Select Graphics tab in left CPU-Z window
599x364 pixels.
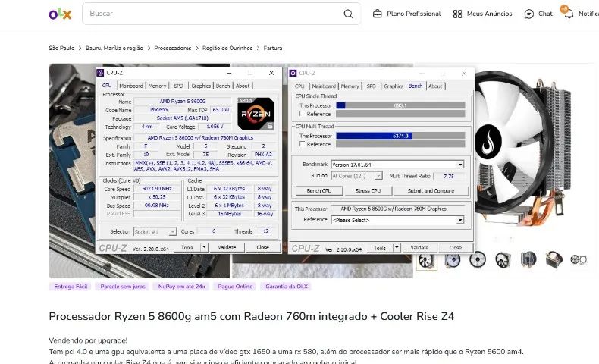click(x=201, y=86)
